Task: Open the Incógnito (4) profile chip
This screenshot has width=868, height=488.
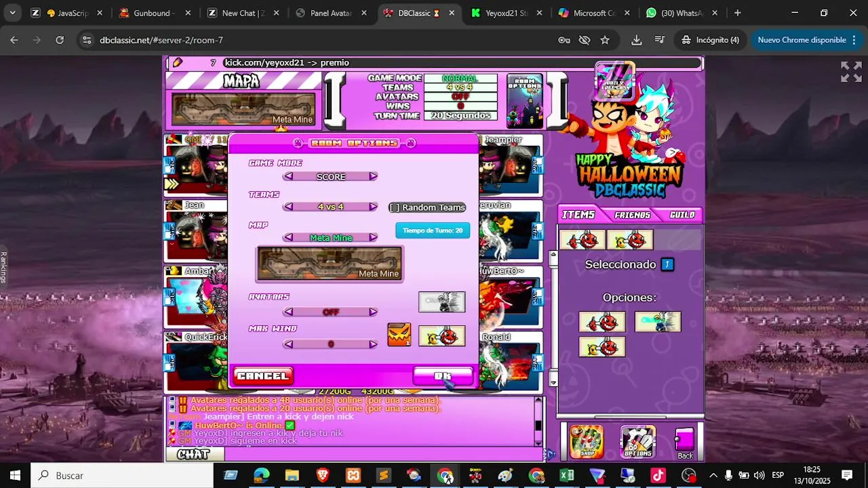Action: [x=710, y=40]
